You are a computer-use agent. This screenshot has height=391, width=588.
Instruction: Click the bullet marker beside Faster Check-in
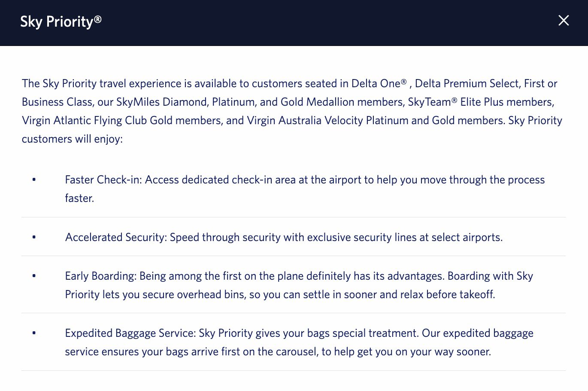pos(34,180)
